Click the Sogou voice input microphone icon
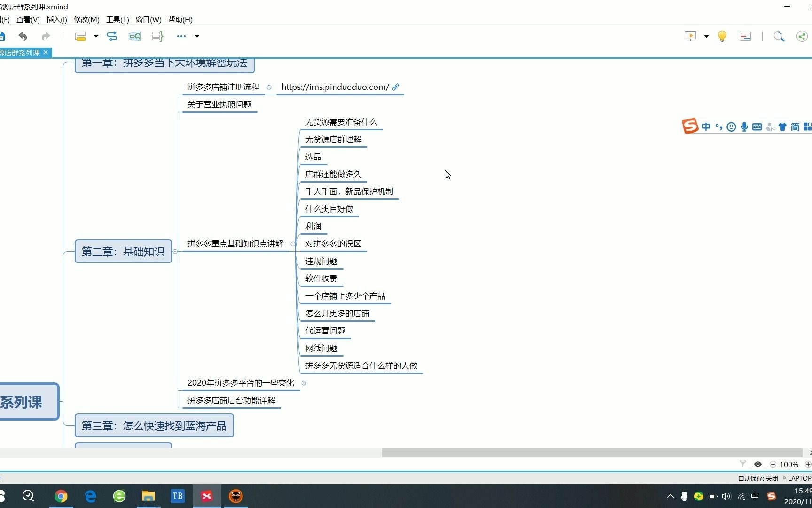This screenshot has height=508, width=812. [744, 127]
